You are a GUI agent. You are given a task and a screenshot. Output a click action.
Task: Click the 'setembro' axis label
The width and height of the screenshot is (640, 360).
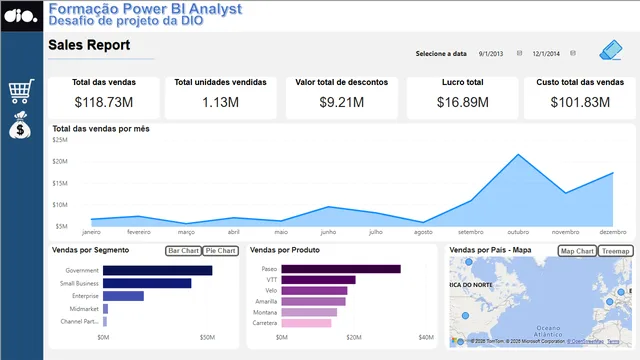point(471,232)
